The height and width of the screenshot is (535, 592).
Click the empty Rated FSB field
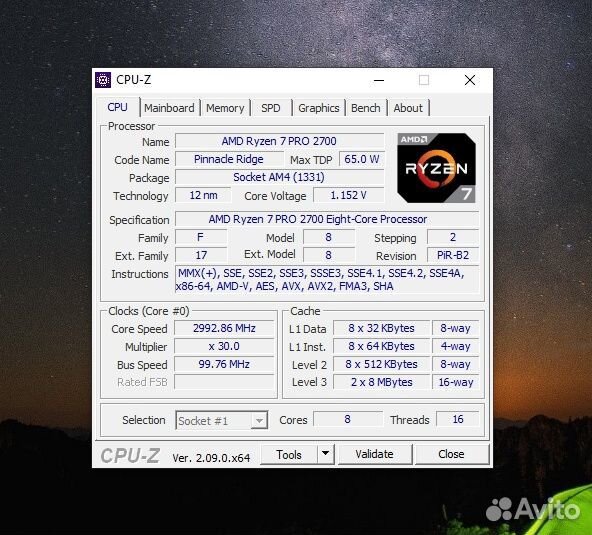[224, 382]
